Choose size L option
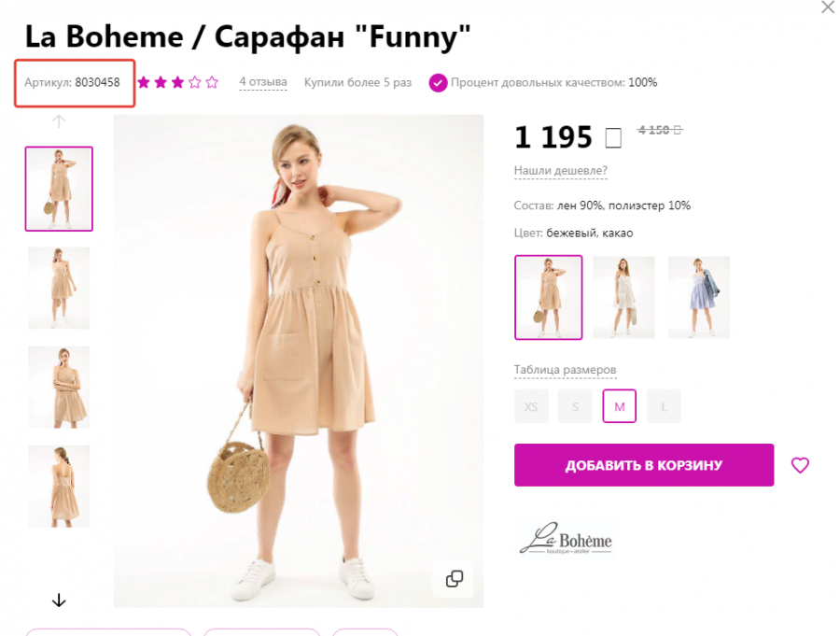 pos(664,406)
